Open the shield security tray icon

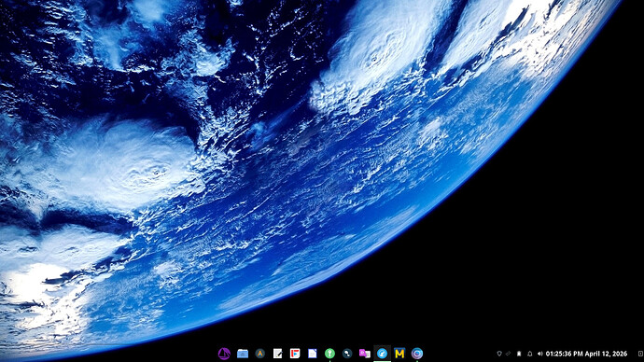(x=499, y=354)
